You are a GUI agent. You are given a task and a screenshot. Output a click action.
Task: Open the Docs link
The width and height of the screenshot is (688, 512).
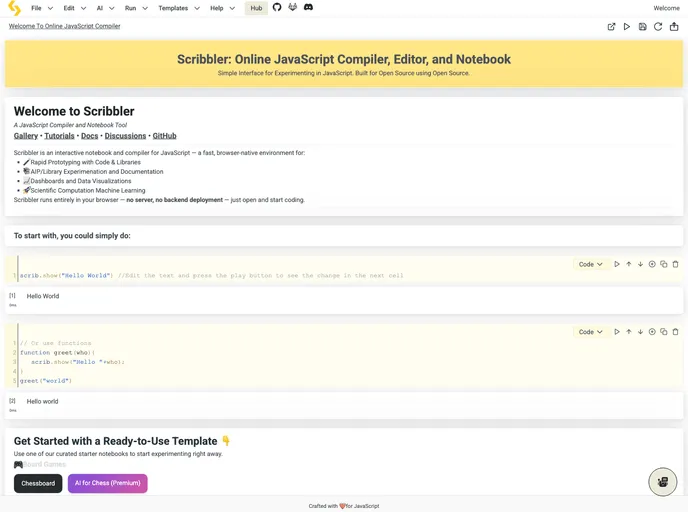tap(90, 136)
